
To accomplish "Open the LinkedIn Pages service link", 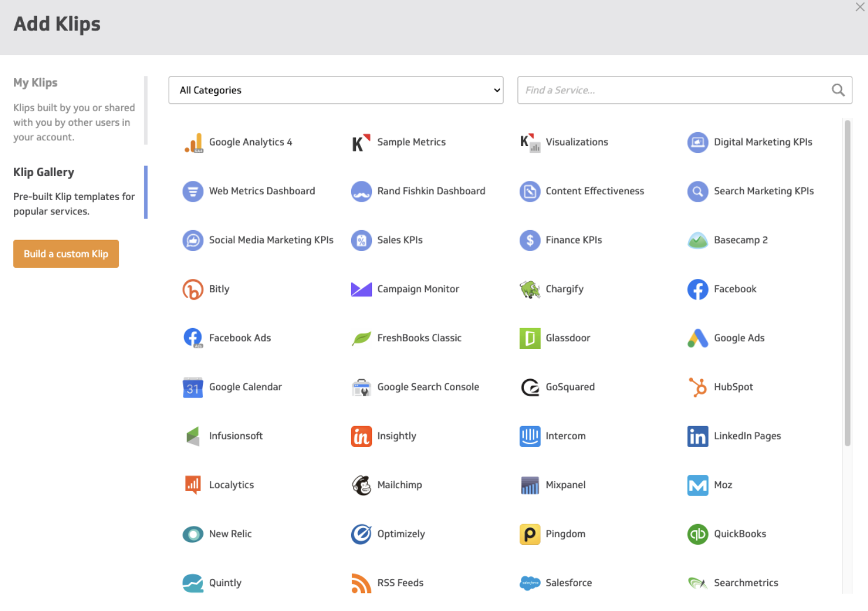I will click(x=747, y=436).
